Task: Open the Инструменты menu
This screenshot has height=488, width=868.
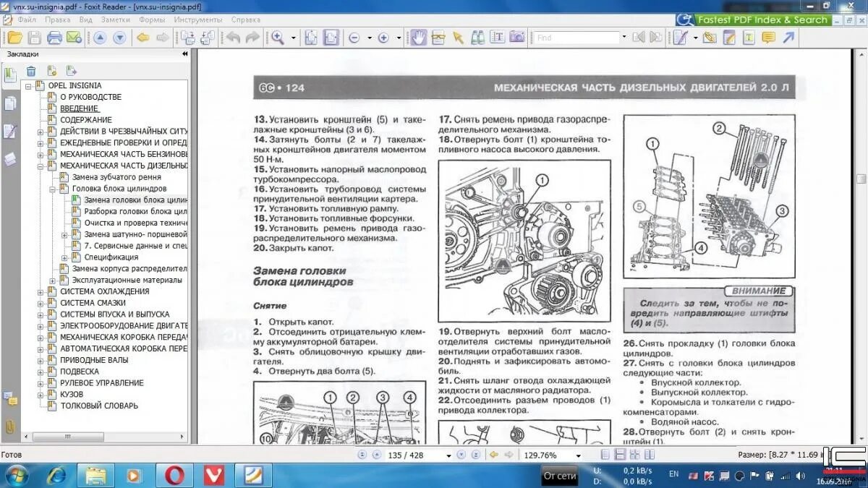Action: 198,20
